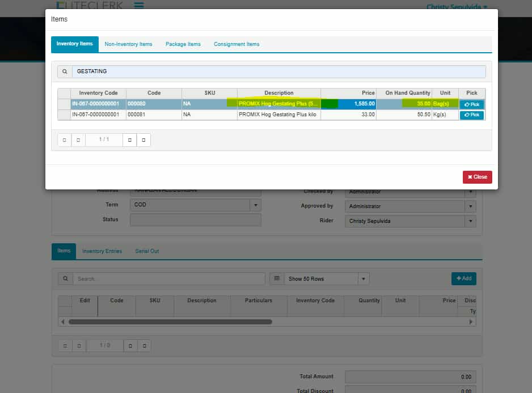Toggle the hamburger menu icon
This screenshot has width=532, height=393.
point(139,6)
